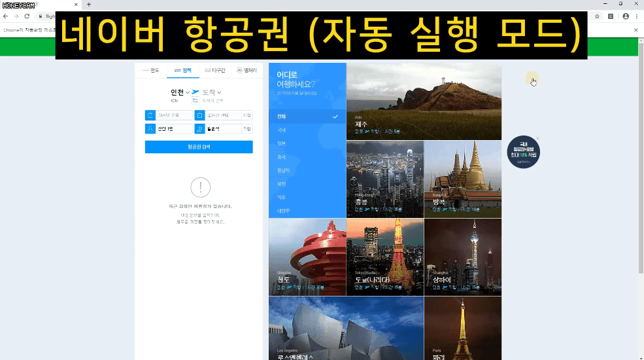Select the 동남아 Southeast Asia category
The height and width of the screenshot is (360, 644).
pyautogui.click(x=308, y=170)
